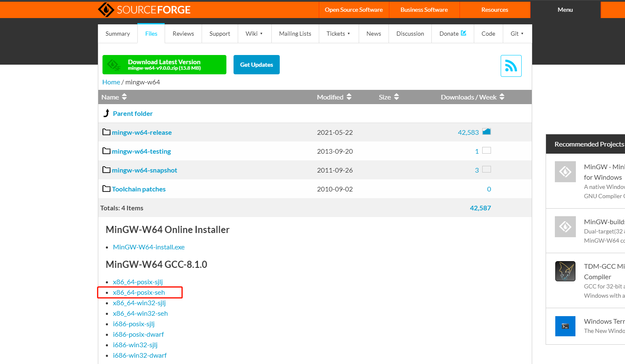Open the Toolchain patches folder link
Screen dimensions: 625x364
click(139, 189)
